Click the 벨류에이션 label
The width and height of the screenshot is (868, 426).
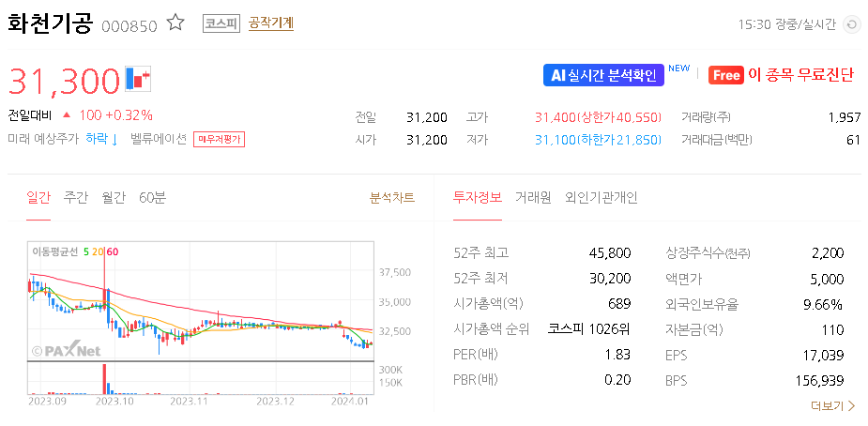[x=159, y=140]
